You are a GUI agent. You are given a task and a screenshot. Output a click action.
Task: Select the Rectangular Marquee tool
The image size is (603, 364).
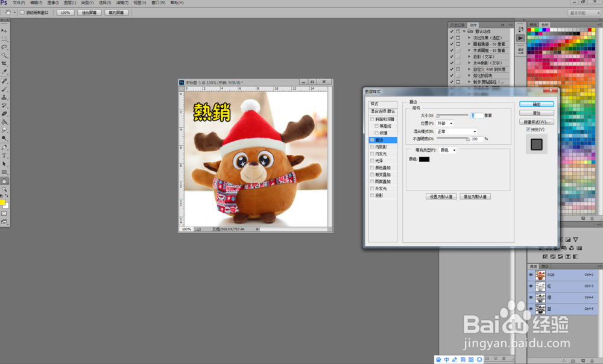(4, 39)
